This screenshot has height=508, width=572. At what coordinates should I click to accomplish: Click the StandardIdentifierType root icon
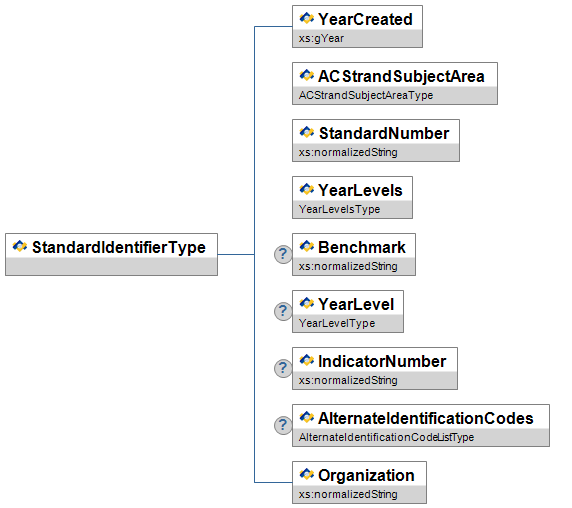click(x=20, y=246)
